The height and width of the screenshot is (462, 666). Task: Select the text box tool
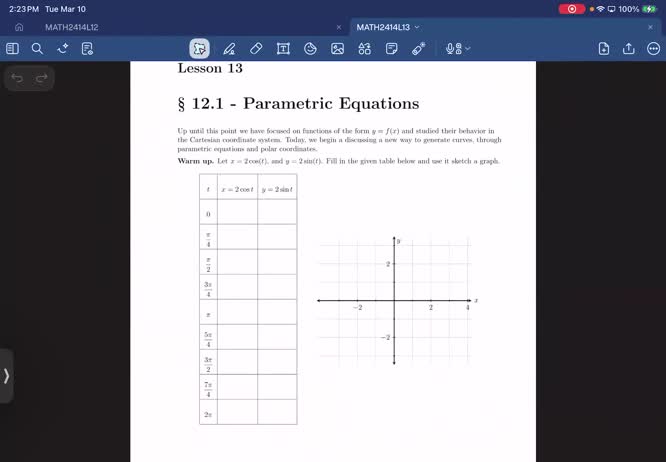[283, 48]
